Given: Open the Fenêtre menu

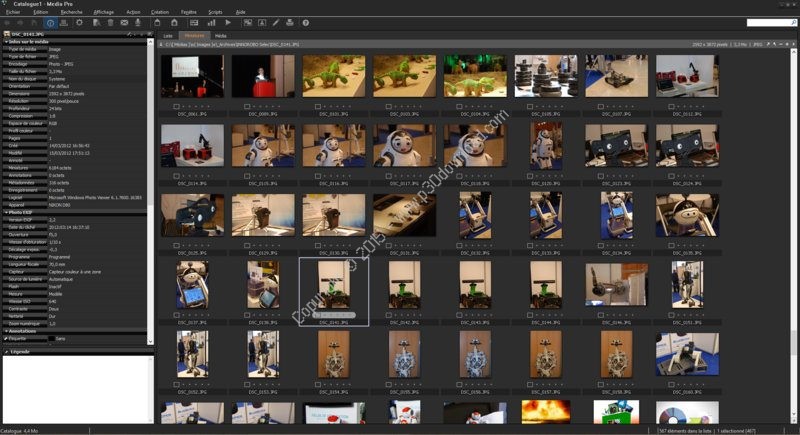Looking at the screenshot, I should tap(188, 12).
